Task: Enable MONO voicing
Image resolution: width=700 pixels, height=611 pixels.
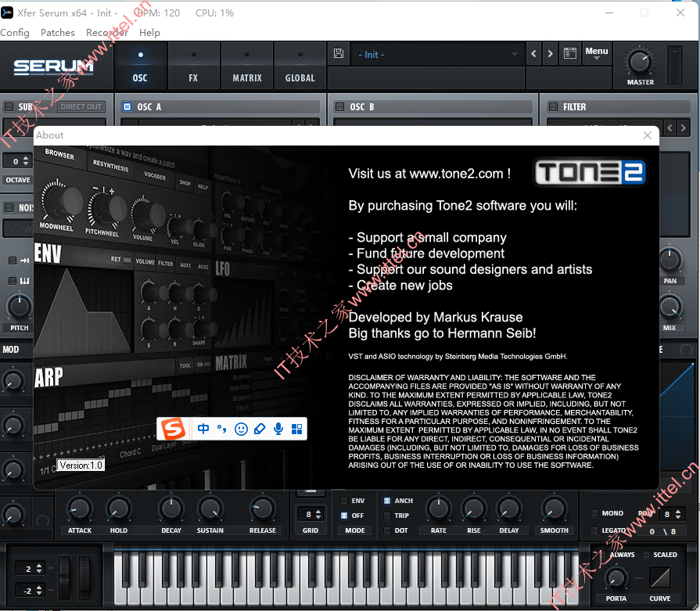Action: point(594,513)
